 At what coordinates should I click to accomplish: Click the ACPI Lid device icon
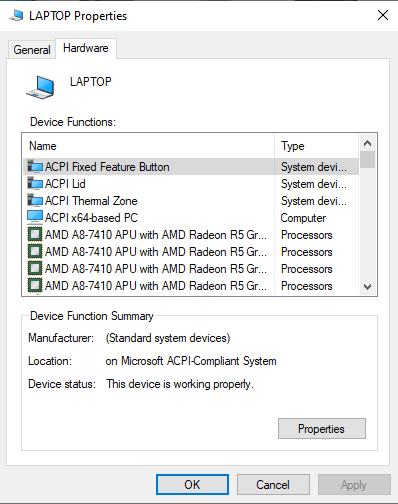pos(35,183)
